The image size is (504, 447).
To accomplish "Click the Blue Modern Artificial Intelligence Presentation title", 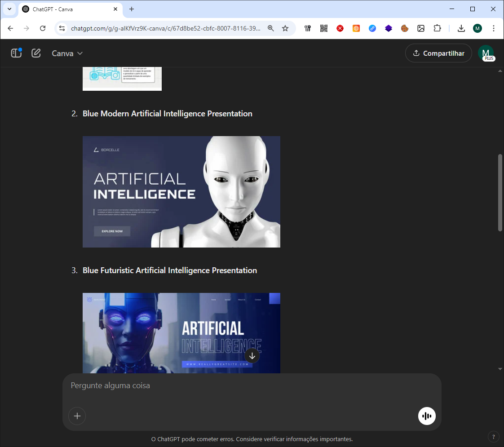I will click(x=168, y=114).
